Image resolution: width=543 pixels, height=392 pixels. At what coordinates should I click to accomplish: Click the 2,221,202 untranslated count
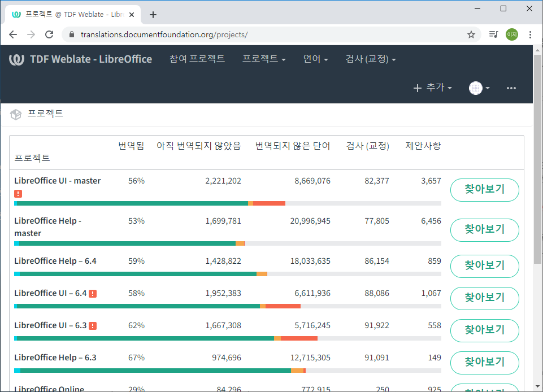coord(223,181)
